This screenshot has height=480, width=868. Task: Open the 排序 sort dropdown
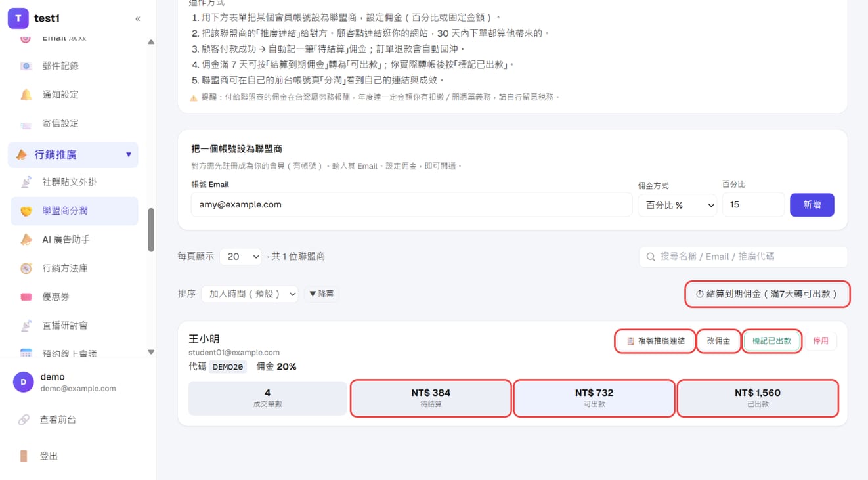250,294
